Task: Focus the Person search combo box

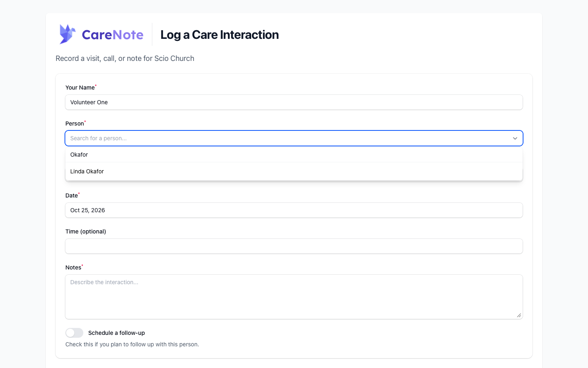Action: pos(294,138)
